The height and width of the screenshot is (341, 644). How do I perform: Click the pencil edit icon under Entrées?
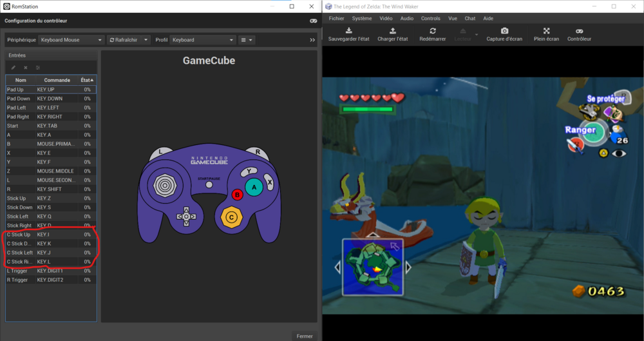pyautogui.click(x=13, y=68)
